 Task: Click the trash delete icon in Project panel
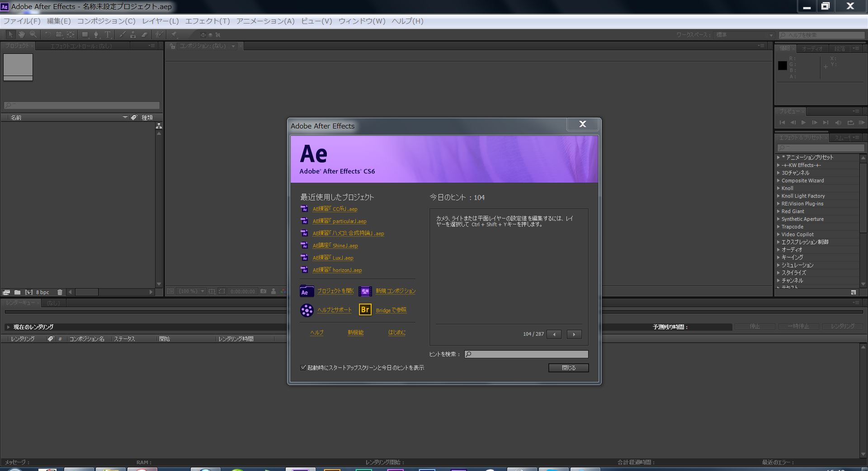click(60, 292)
